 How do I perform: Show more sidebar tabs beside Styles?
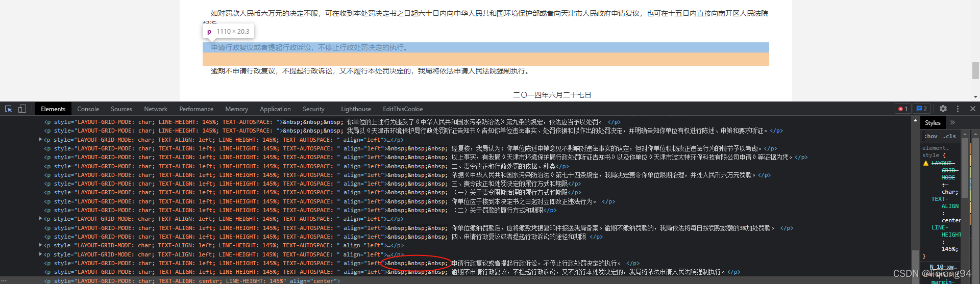click(952, 122)
